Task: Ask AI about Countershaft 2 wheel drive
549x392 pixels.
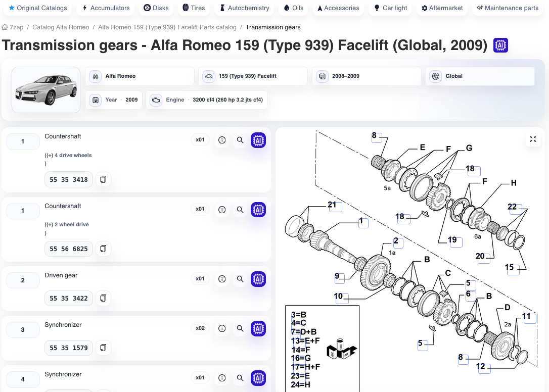Action: (258, 210)
